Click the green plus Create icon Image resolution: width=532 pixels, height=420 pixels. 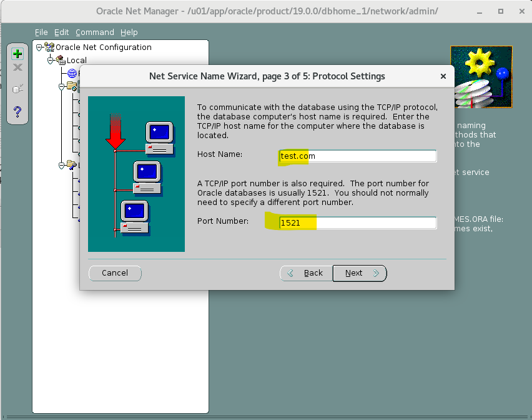(17, 54)
